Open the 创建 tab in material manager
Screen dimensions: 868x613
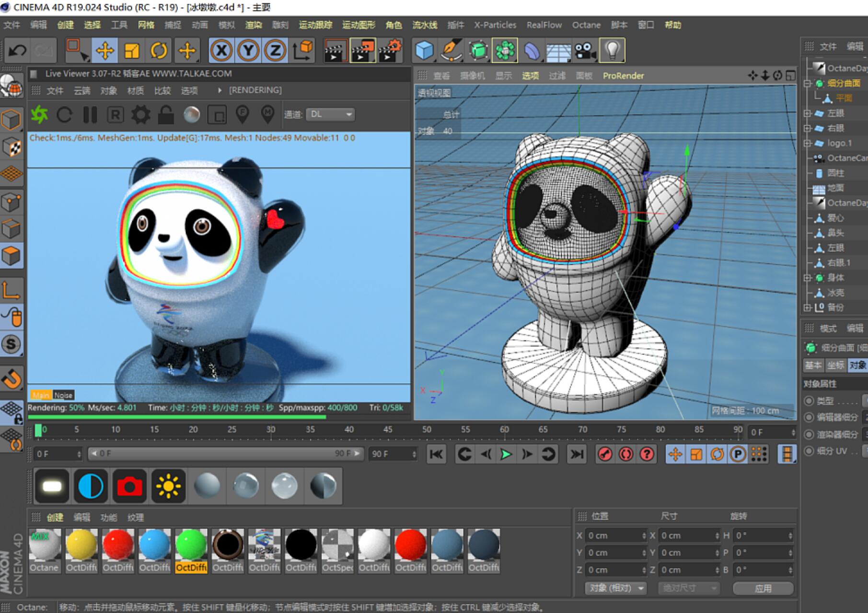[55, 518]
